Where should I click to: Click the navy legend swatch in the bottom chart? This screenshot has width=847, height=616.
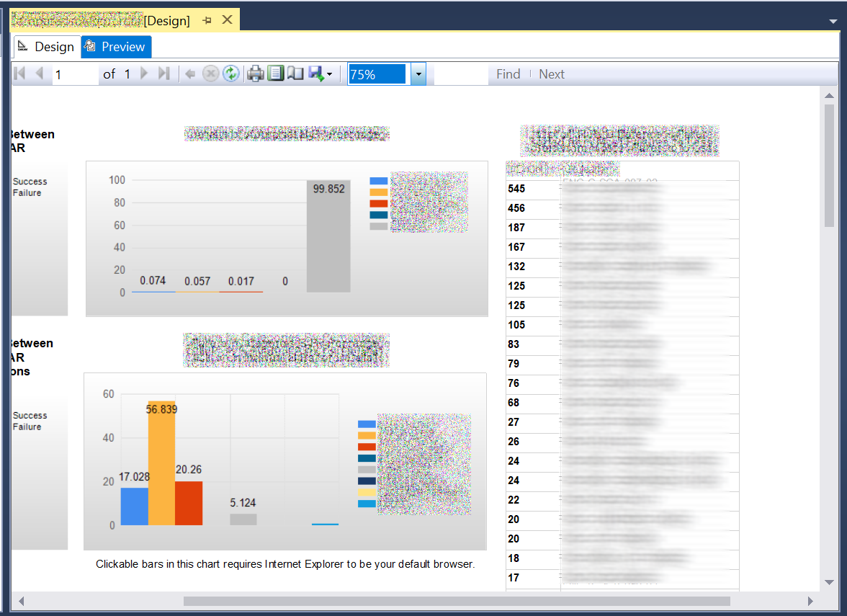pos(367,481)
